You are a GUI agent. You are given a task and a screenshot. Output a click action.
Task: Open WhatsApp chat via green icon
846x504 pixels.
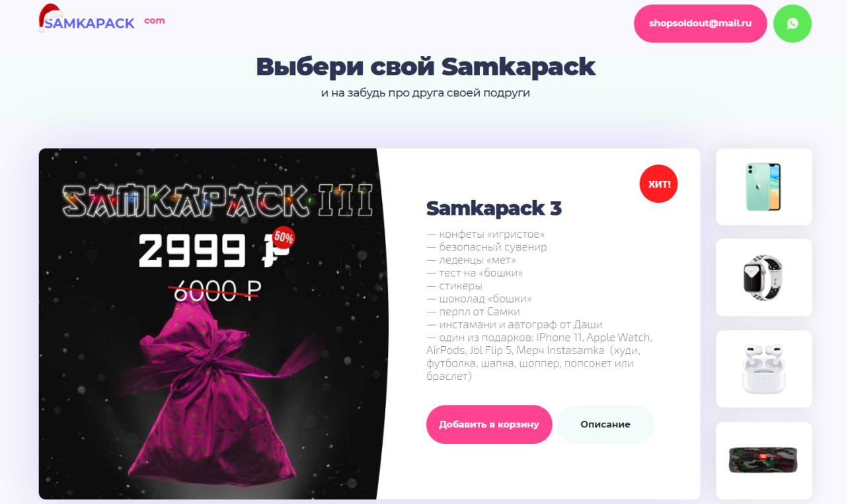pyautogui.click(x=792, y=24)
